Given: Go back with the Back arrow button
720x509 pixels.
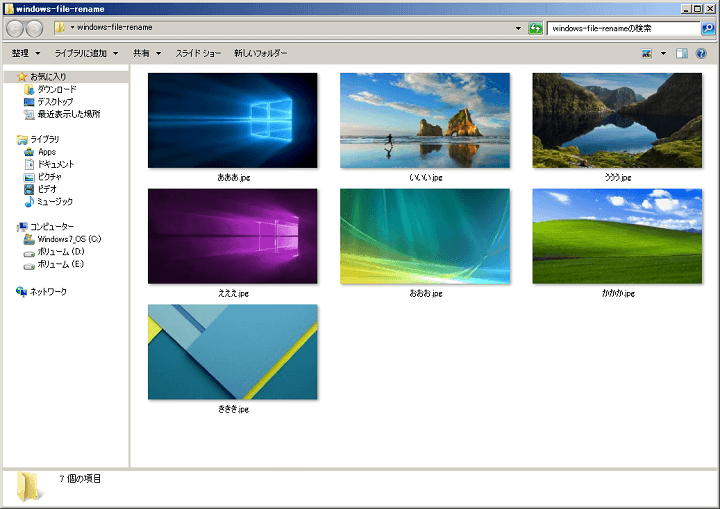Looking at the screenshot, I should pyautogui.click(x=15, y=28).
